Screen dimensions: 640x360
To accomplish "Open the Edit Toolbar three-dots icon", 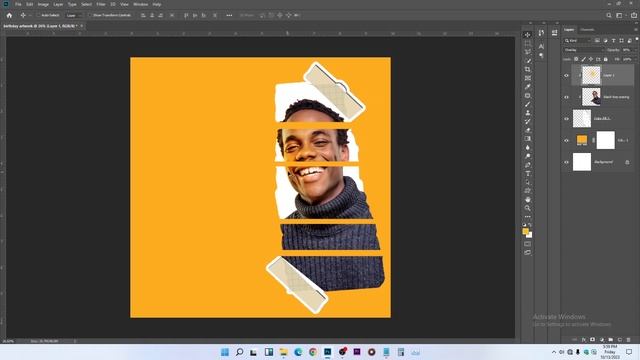I will pyautogui.click(x=527, y=217).
